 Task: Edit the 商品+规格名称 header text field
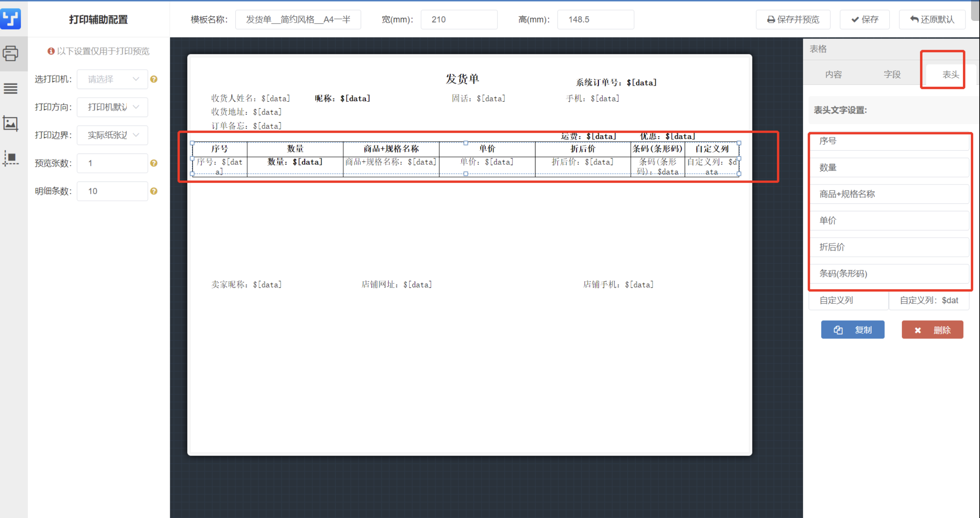tap(889, 194)
